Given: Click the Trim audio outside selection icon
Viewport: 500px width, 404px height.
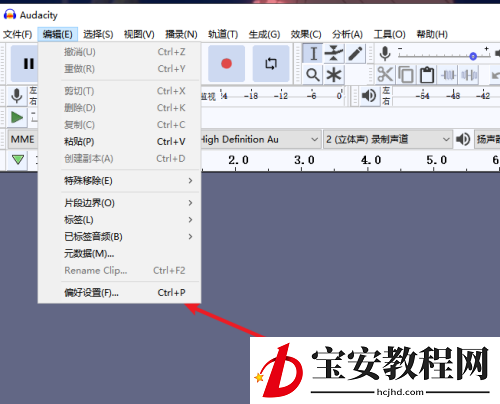Looking at the screenshot, I should [448, 75].
